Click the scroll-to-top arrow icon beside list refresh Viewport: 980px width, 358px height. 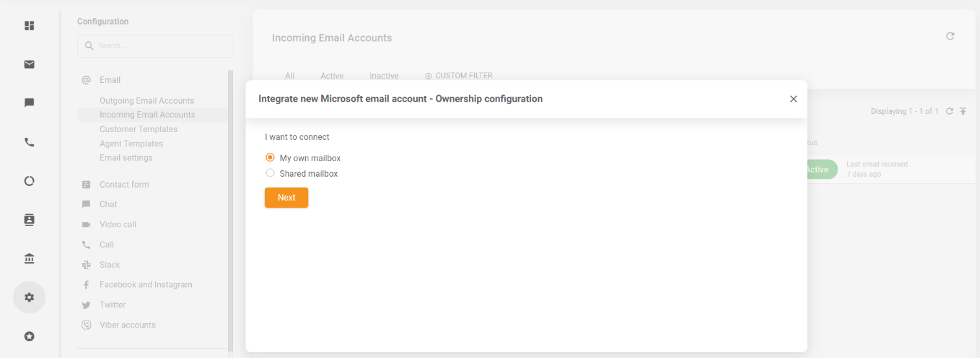click(x=963, y=111)
